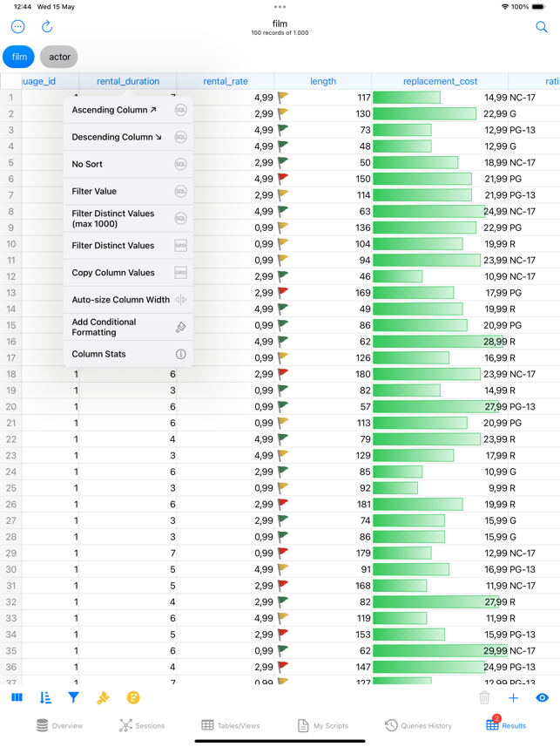Image resolution: width=560 pixels, height=747 pixels.
Task: Tap the search magnifier icon
Action: coord(541,27)
